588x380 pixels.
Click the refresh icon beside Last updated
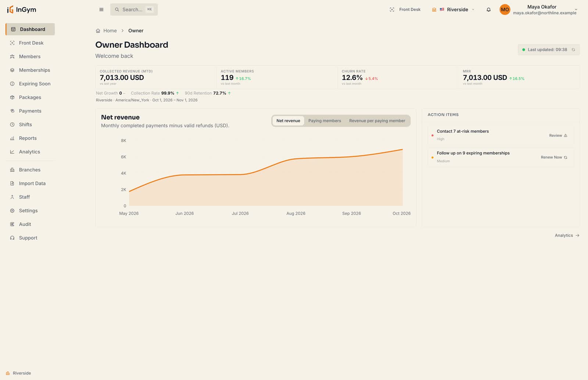tap(573, 50)
